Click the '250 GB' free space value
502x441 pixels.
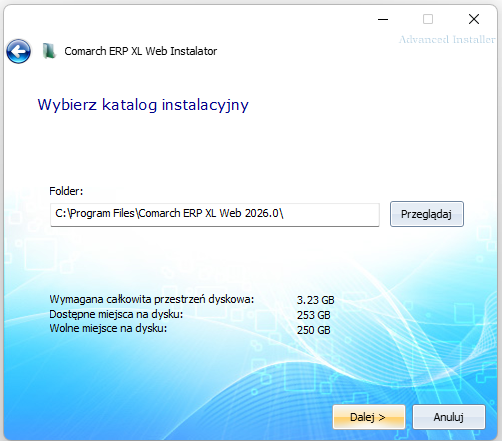coord(313,330)
